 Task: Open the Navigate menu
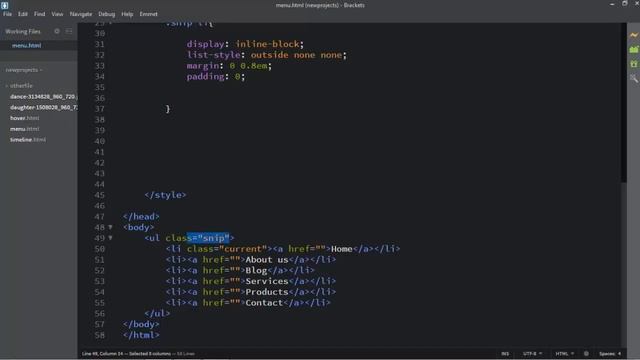[81, 14]
